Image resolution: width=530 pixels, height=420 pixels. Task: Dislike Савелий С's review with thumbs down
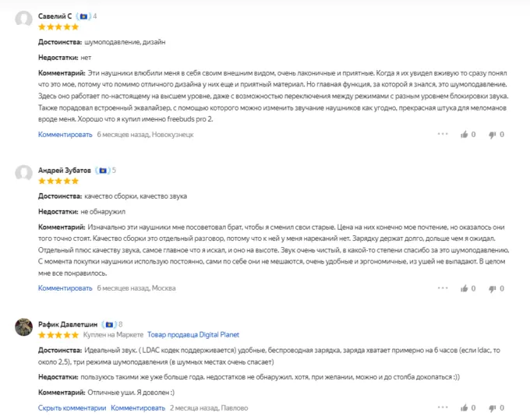click(492, 135)
